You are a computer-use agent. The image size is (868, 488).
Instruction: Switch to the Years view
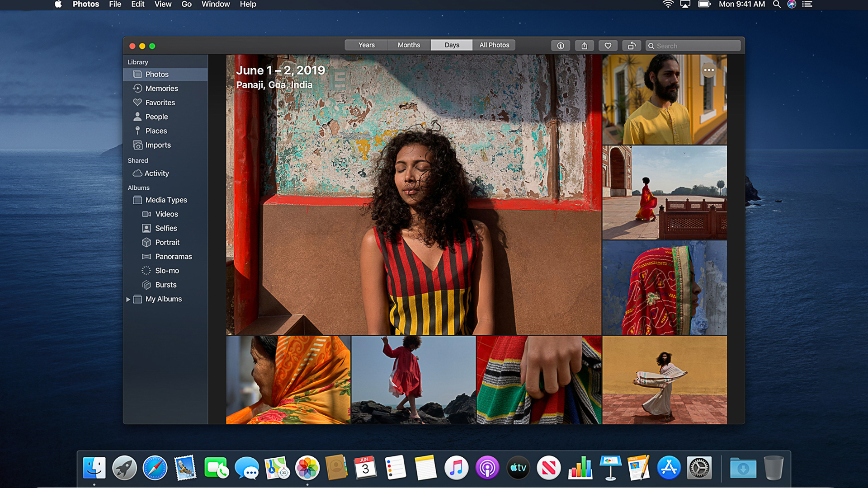367,45
